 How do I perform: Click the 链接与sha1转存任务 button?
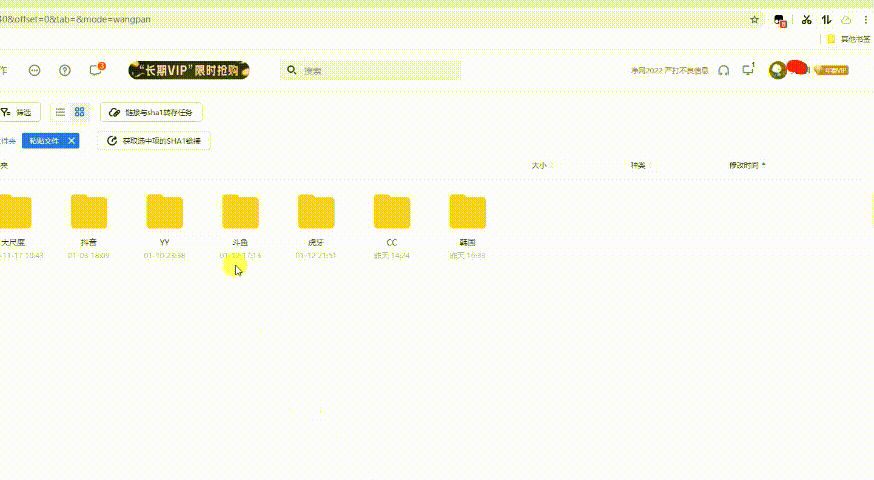click(x=152, y=113)
